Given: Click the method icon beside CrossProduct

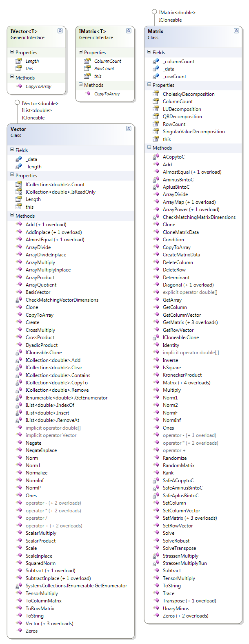Looking at the screenshot, I should [19, 337].
